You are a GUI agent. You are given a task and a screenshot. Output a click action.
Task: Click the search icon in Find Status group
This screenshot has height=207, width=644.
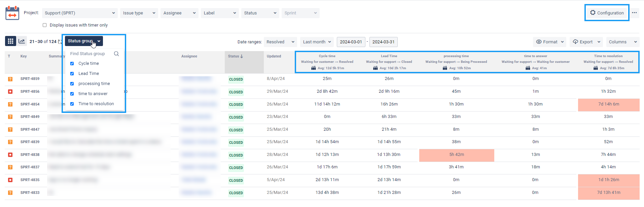point(116,54)
